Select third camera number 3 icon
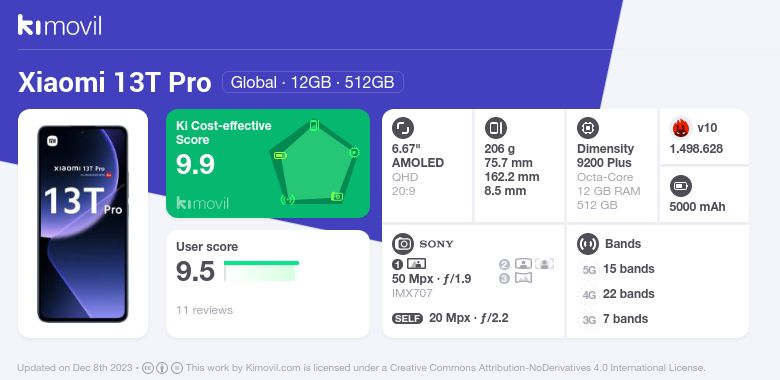This screenshot has width=780, height=380. click(x=504, y=279)
